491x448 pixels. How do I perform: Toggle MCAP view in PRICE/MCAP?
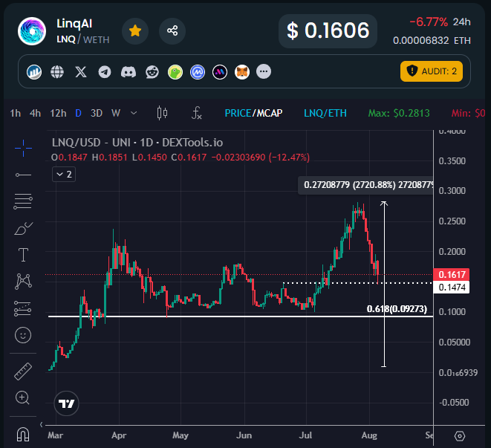pos(270,113)
